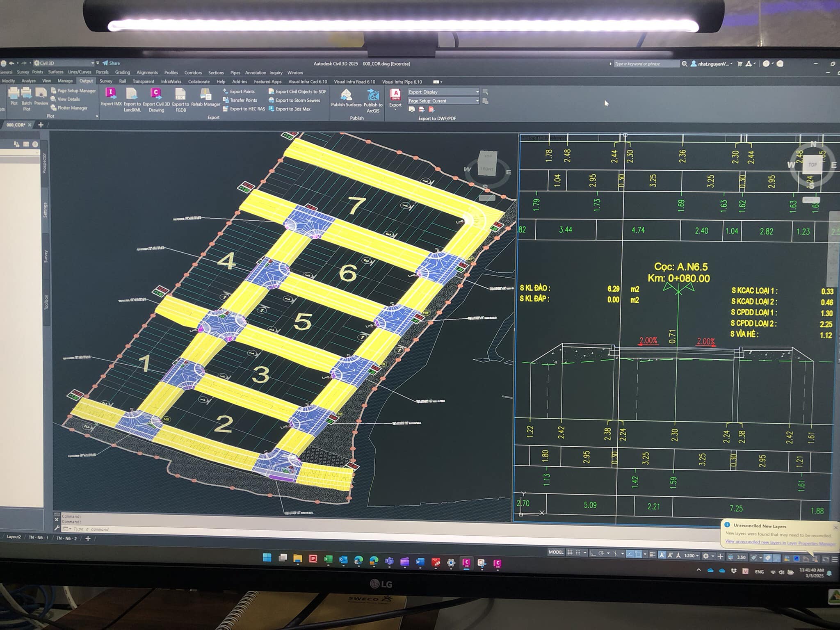Open the Visual Infra Road 6.10 tab
840x630 pixels.
coord(355,82)
